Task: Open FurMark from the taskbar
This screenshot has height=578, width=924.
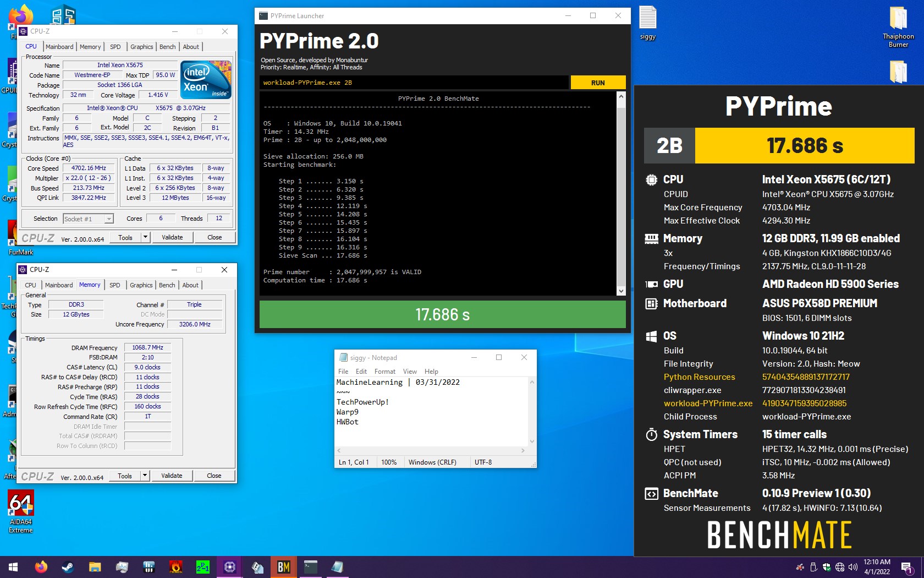Action: click(x=175, y=567)
